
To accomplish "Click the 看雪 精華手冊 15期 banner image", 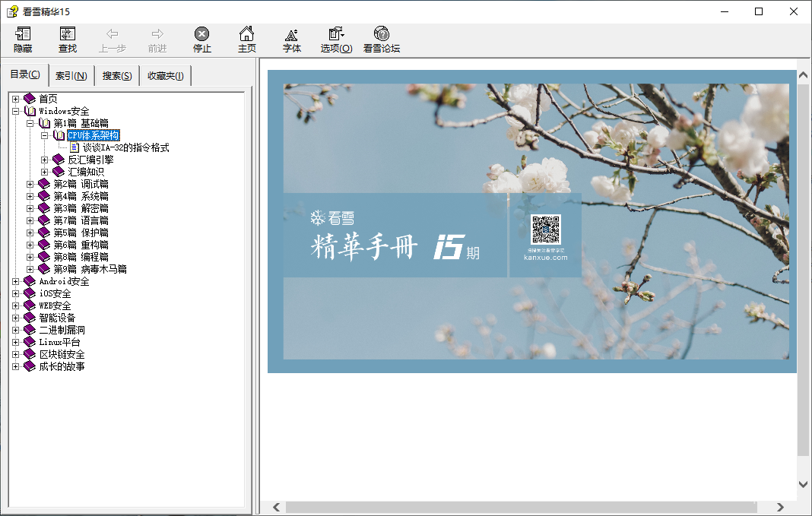I will click(x=532, y=221).
